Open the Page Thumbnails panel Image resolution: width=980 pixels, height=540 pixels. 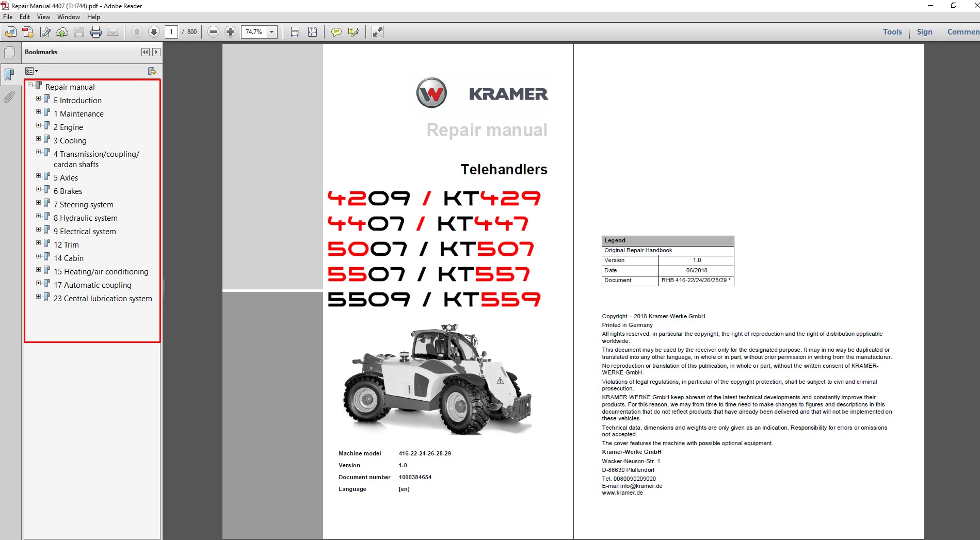tap(10, 52)
